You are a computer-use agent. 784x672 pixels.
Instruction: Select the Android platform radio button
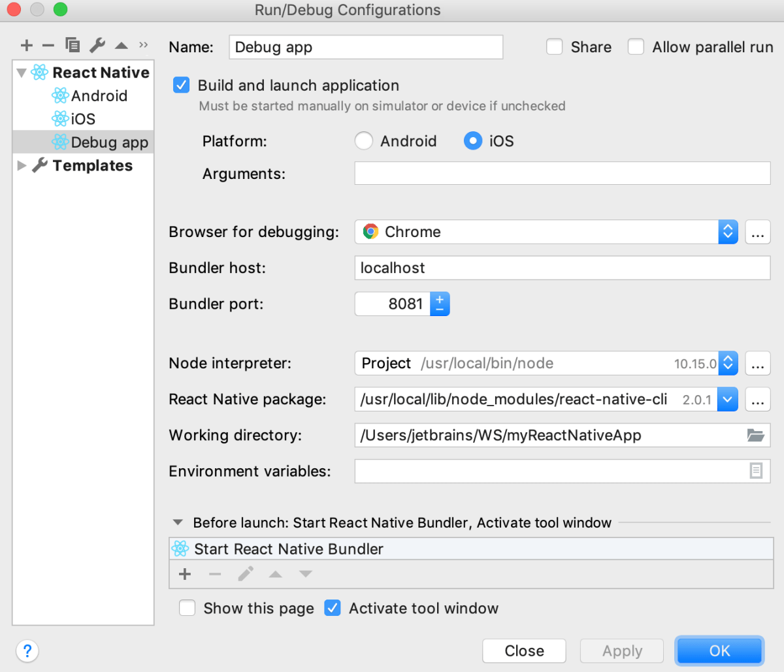364,140
